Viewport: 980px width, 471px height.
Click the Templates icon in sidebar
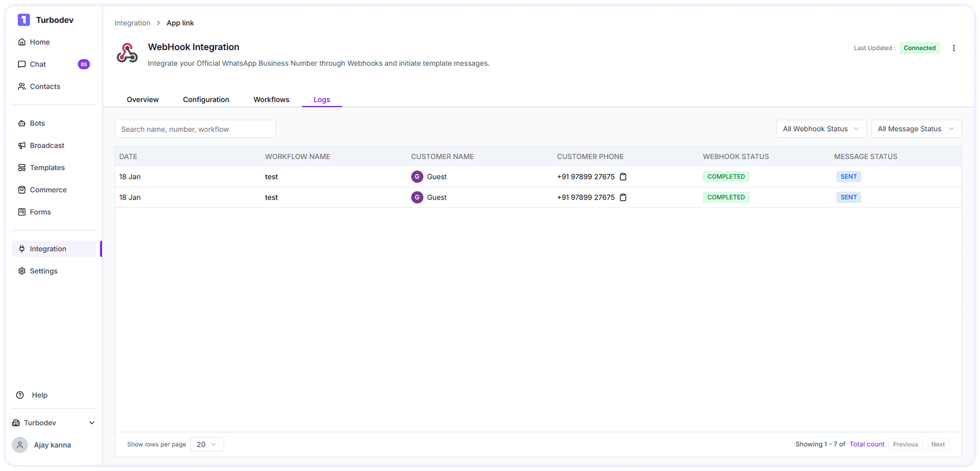pos(22,167)
